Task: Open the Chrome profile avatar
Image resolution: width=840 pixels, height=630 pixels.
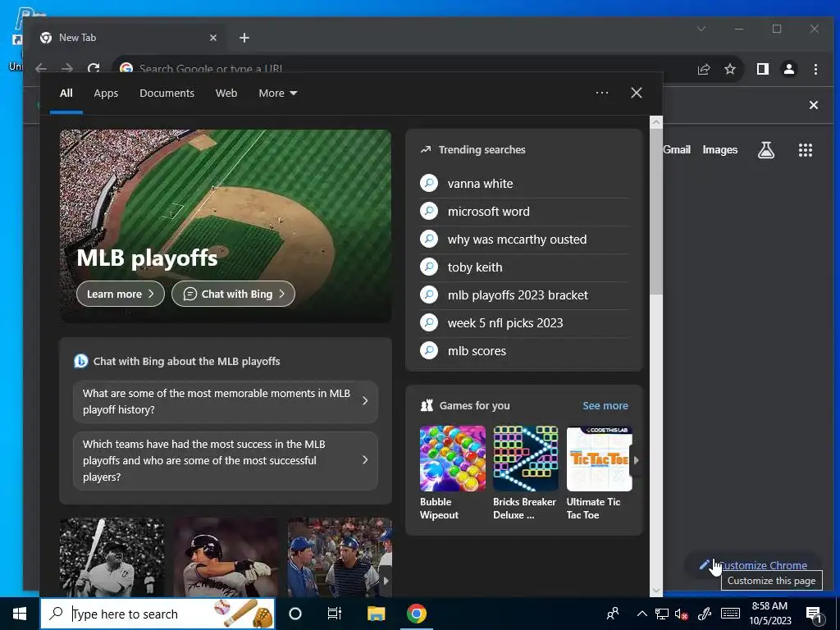Action: pyautogui.click(x=789, y=69)
